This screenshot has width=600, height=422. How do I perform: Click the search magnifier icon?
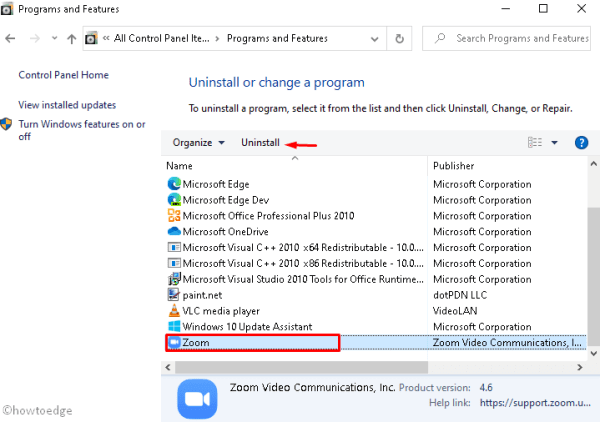pyautogui.click(x=440, y=38)
